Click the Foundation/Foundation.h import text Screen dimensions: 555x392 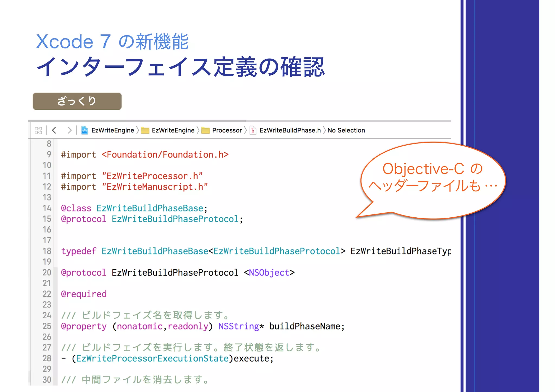point(165,155)
